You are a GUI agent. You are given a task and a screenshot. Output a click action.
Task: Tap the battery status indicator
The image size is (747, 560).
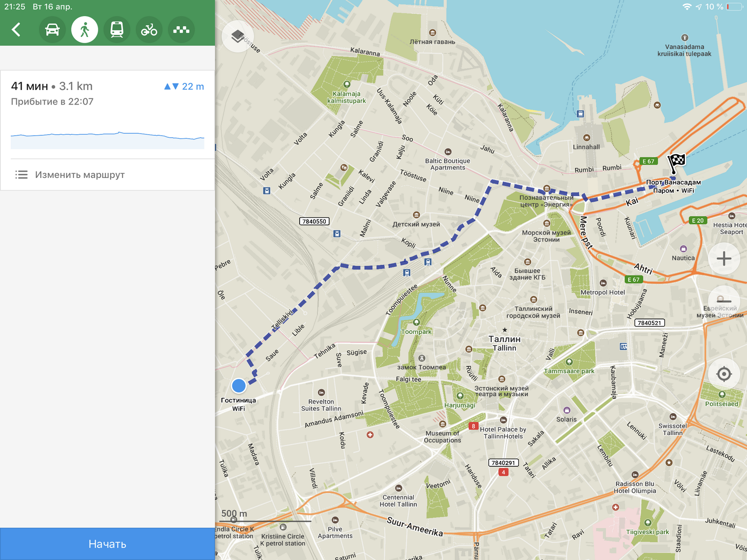coord(734,7)
